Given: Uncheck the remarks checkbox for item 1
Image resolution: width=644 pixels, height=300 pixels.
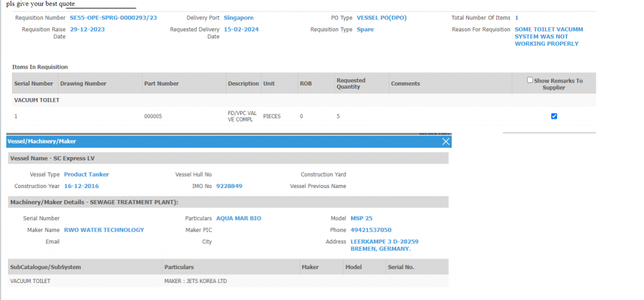Looking at the screenshot, I should [554, 116].
